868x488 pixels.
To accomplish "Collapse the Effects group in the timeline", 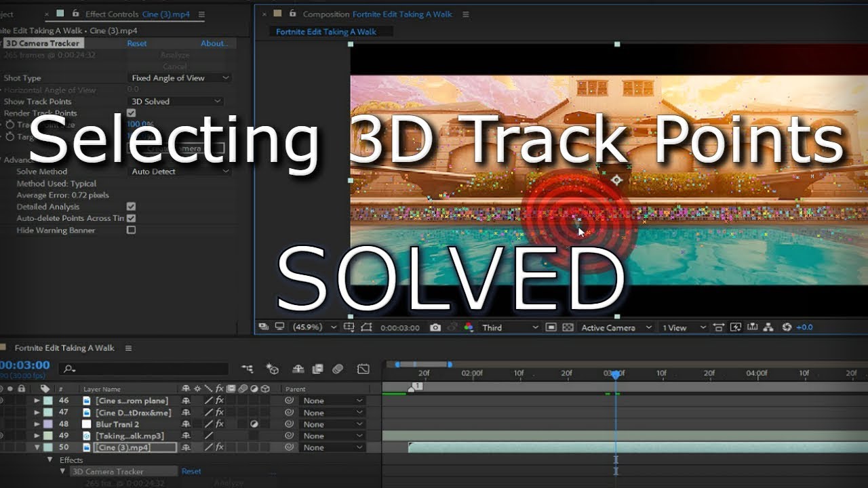I will [50, 460].
